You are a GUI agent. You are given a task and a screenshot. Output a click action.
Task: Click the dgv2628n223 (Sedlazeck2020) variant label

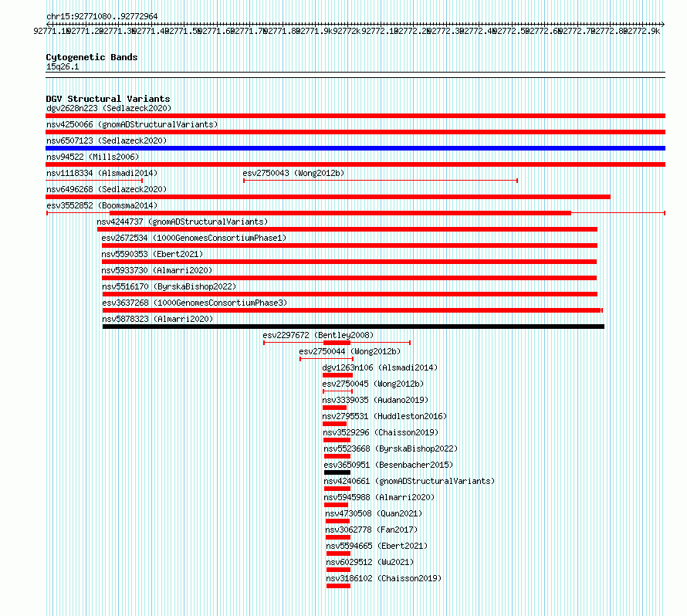coord(109,108)
